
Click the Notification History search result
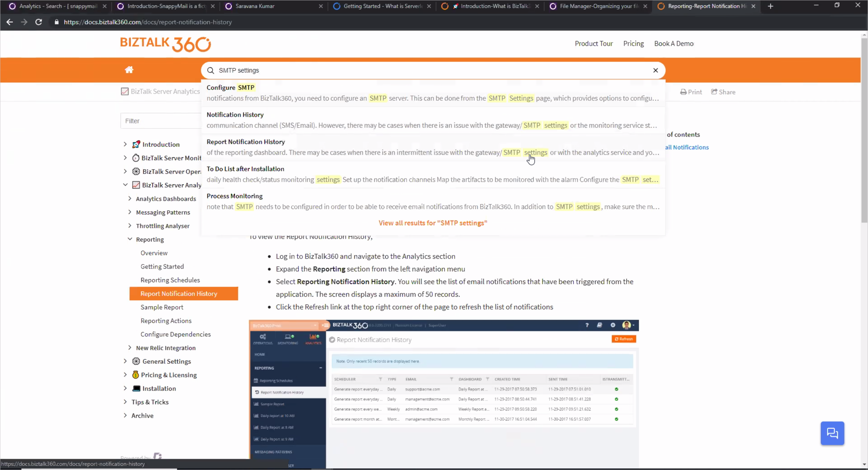(x=235, y=114)
